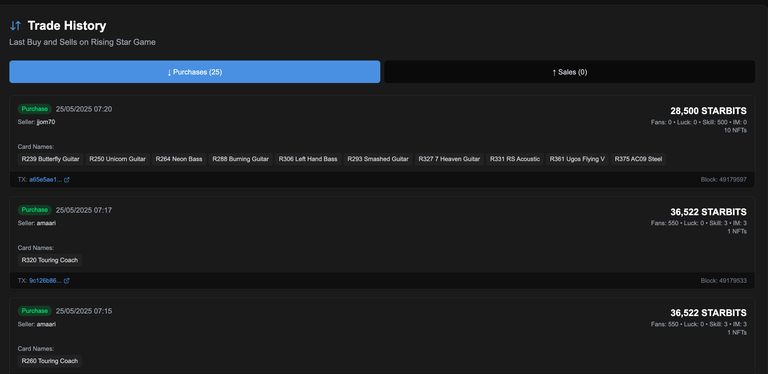Click the Purchase badge dated 25/05/2025 07:15
The width and height of the screenshot is (768, 374).
click(35, 311)
